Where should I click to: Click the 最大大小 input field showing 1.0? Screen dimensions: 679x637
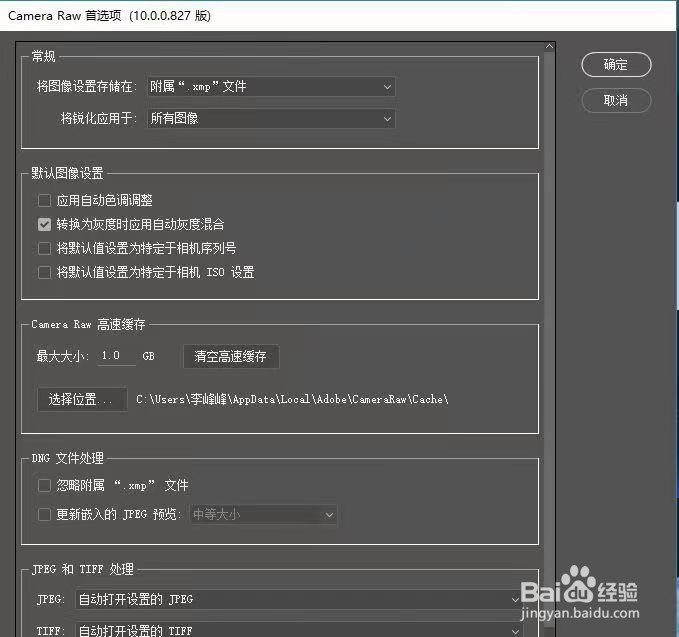click(116, 356)
